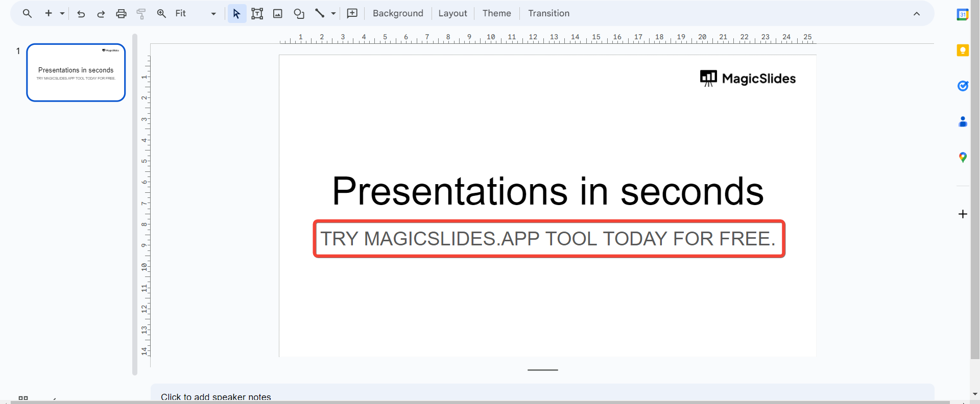Choose the Shape tool icon

(299, 14)
